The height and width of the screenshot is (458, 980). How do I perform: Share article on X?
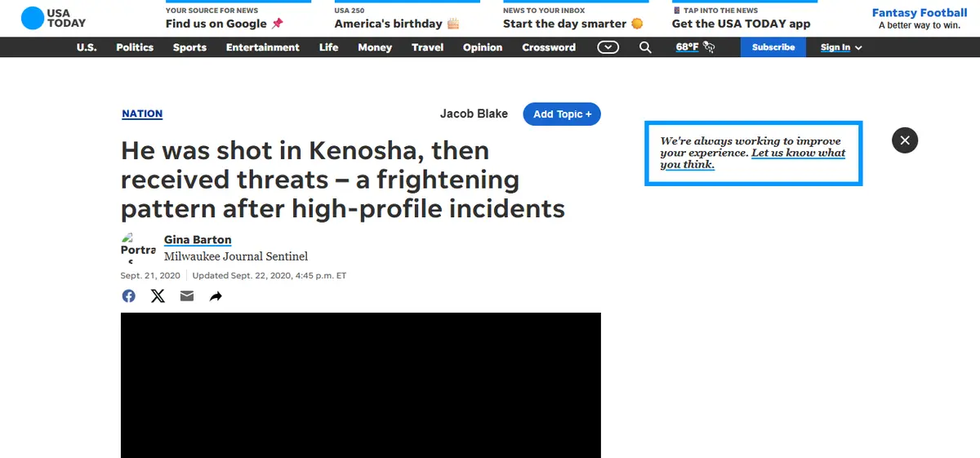pos(158,296)
